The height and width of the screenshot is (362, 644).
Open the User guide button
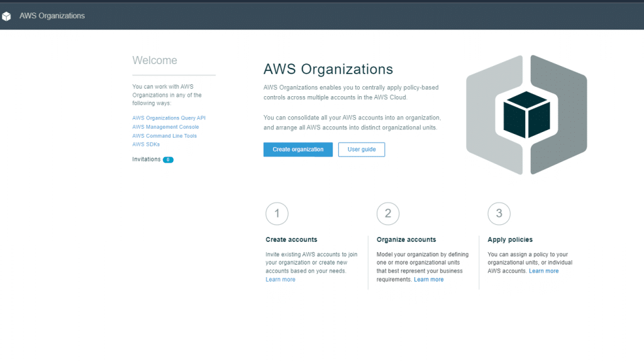click(361, 150)
